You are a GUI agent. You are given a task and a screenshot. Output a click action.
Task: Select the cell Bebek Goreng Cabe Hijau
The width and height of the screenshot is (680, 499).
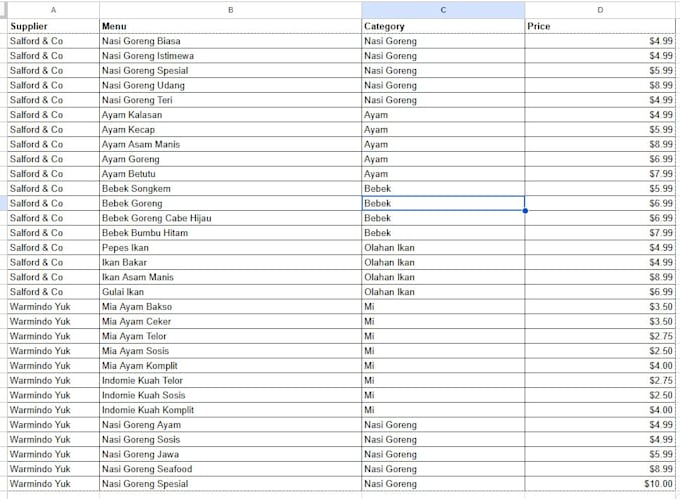230,218
